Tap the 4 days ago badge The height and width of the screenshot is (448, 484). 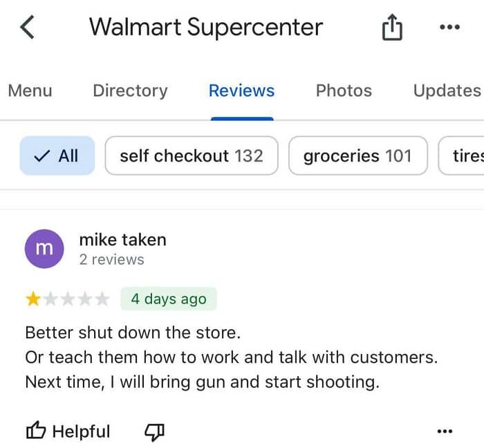click(x=169, y=299)
